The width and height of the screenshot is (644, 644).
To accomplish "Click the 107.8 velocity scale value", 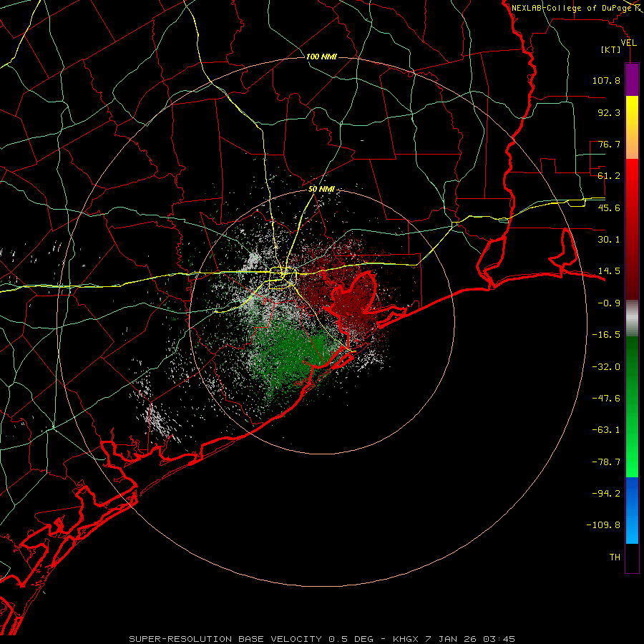I will pos(606,80).
